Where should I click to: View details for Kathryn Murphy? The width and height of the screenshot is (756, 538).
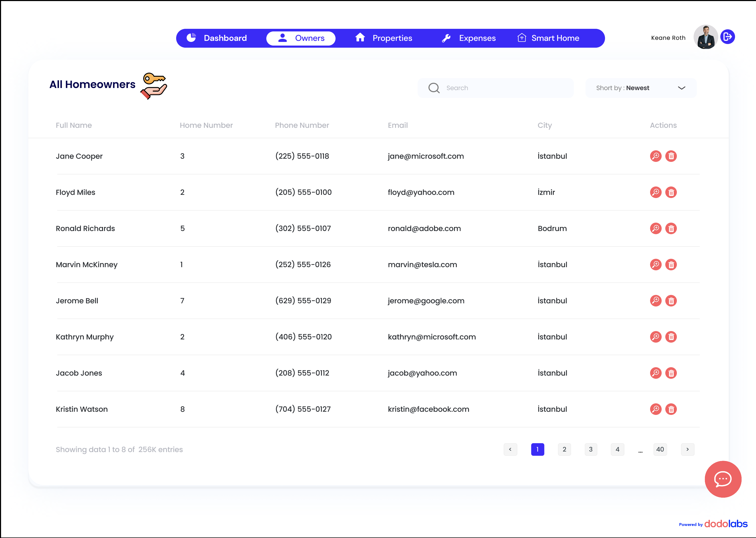(x=656, y=337)
